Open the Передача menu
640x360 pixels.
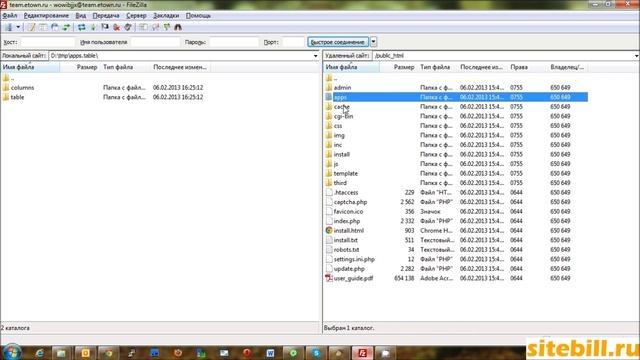click(106, 16)
